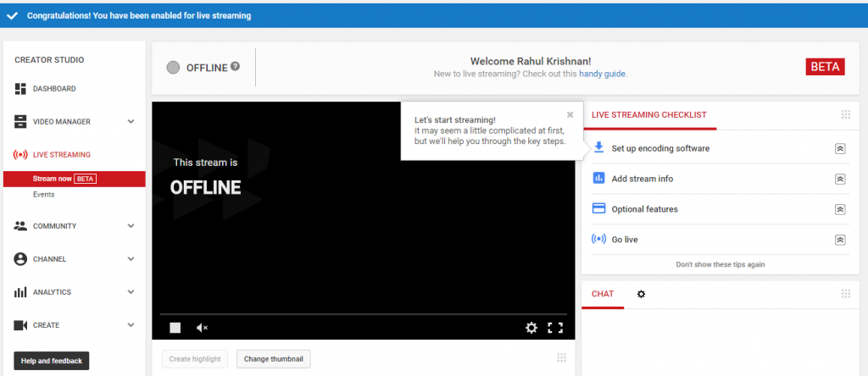Enter fullscreen in video player

(555, 328)
